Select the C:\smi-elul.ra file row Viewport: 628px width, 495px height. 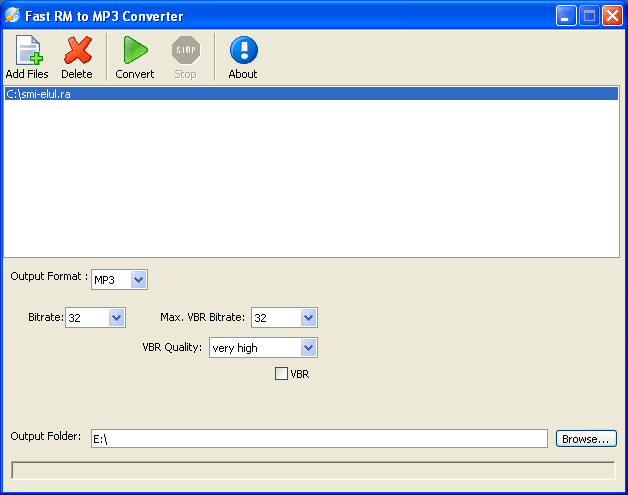point(311,94)
